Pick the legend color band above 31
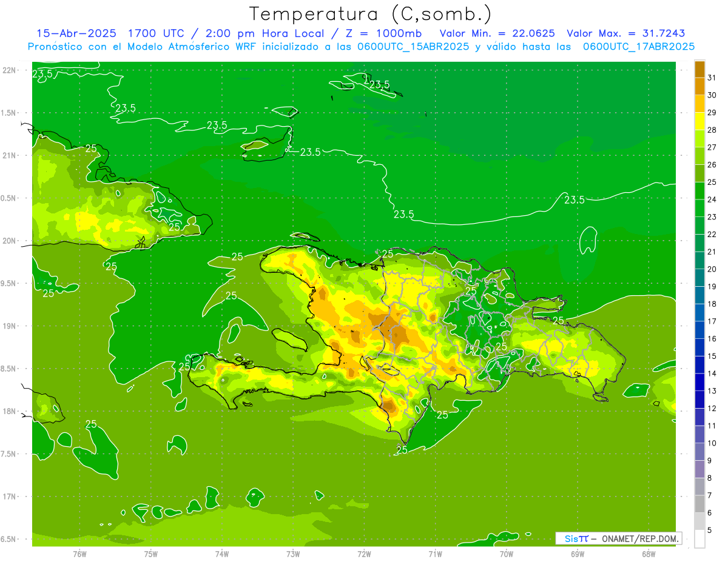Viewport: 728px width, 562px height. [x=699, y=69]
